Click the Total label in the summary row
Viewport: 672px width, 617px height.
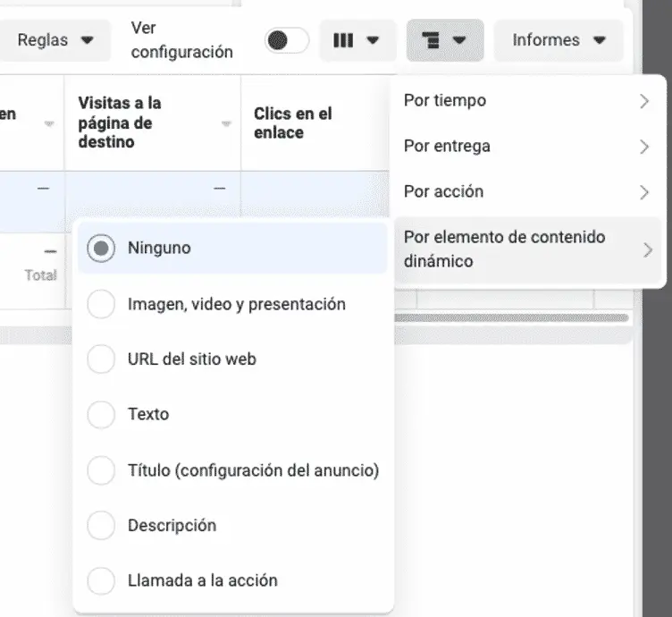coord(41,275)
